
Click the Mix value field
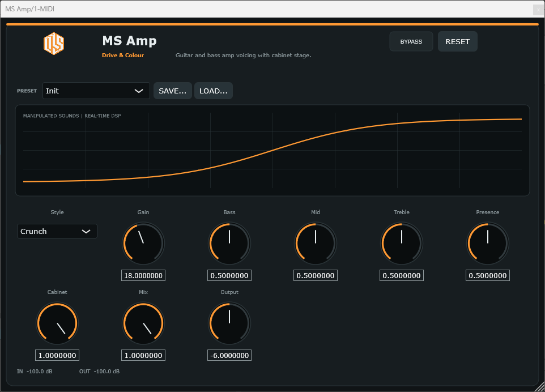click(143, 355)
